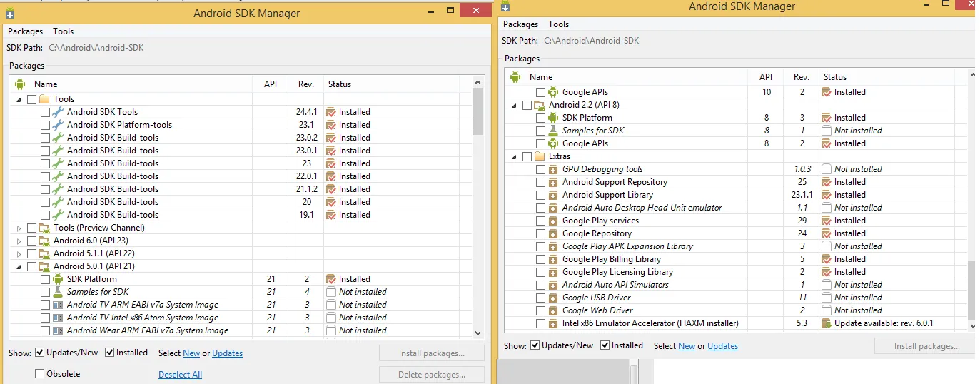
Task: Open Tools menu in left window
Action: (x=64, y=31)
